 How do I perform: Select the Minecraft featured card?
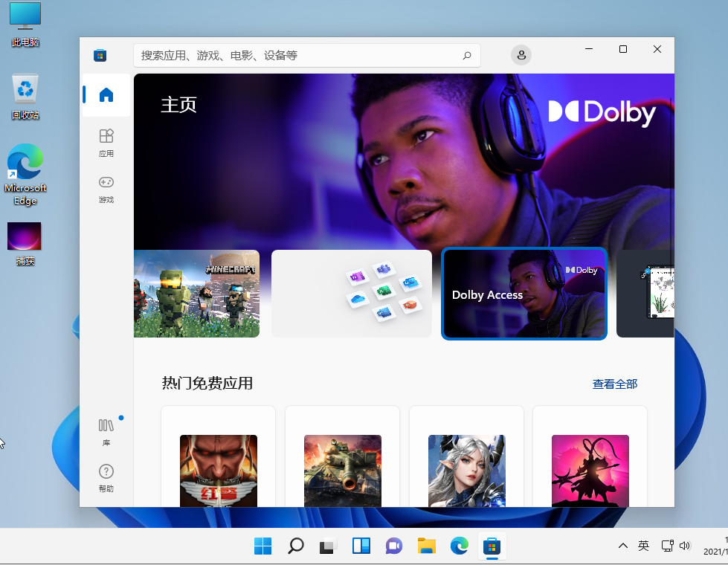(x=197, y=294)
